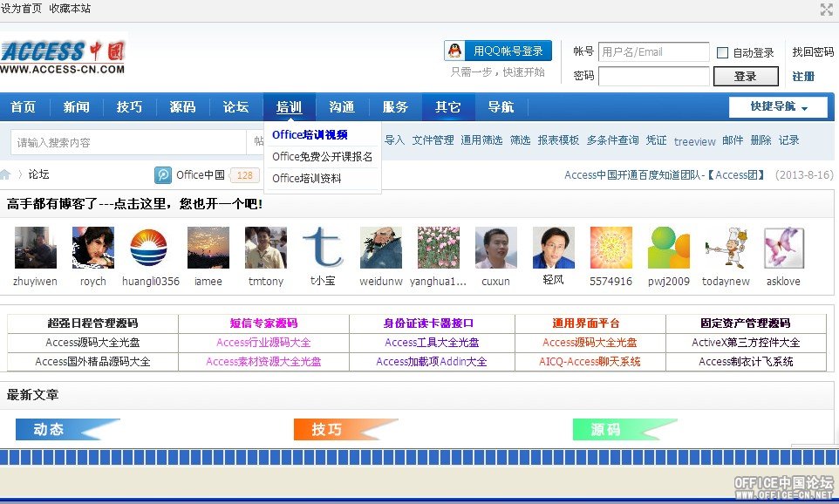Focus the 密码 input field
The height and width of the screenshot is (504, 839).
click(654, 76)
